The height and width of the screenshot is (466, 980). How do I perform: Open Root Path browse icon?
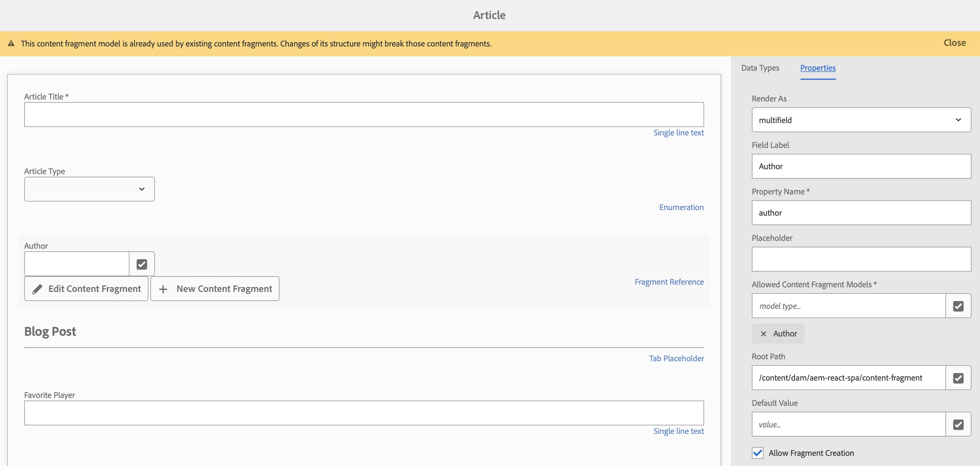pyautogui.click(x=958, y=378)
